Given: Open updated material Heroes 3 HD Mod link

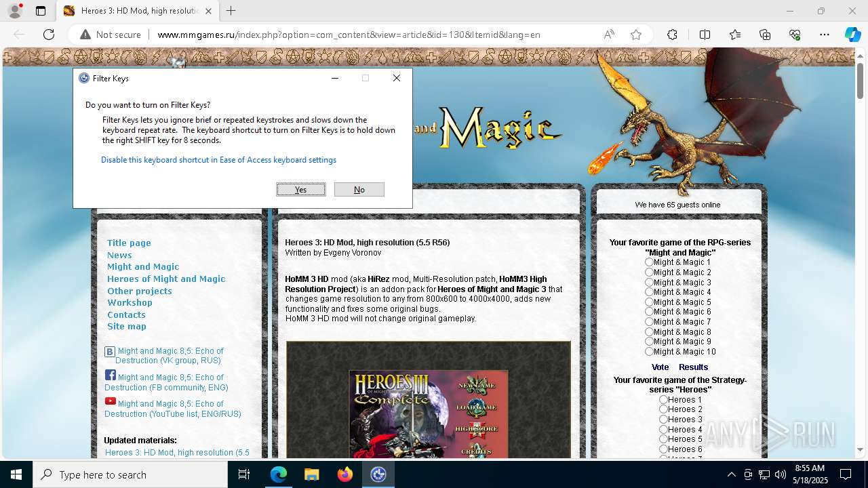Looking at the screenshot, I should [177, 453].
